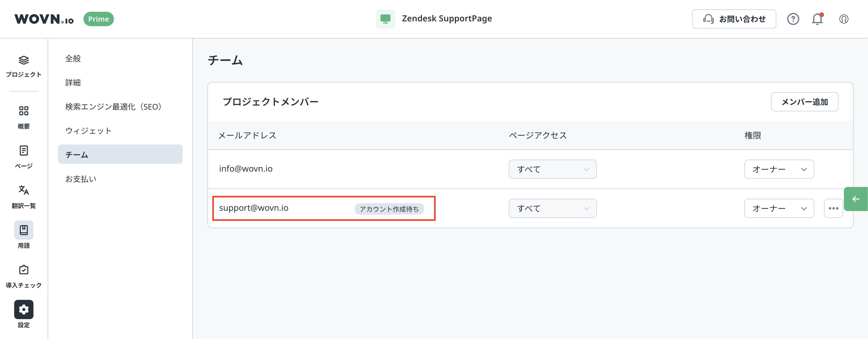The width and height of the screenshot is (868, 339).
Task: Open 導入チェック clipboard icon
Action: pos(24,270)
